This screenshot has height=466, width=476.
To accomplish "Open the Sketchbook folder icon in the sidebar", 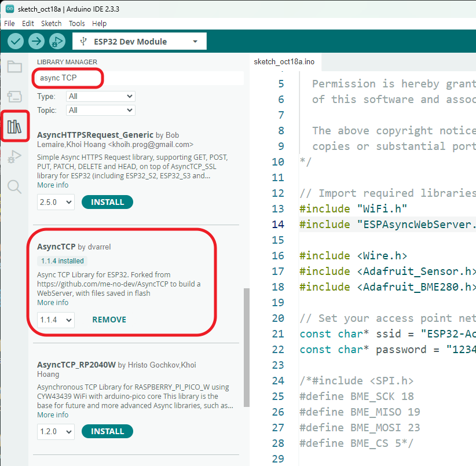I will coord(14,67).
